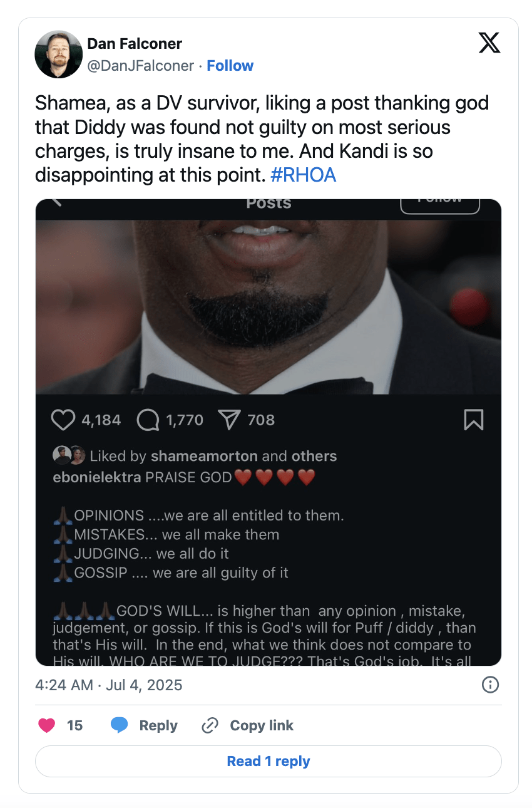Like the tweet with the pink heart
Viewport: 532px width, 808px height.
tap(46, 725)
